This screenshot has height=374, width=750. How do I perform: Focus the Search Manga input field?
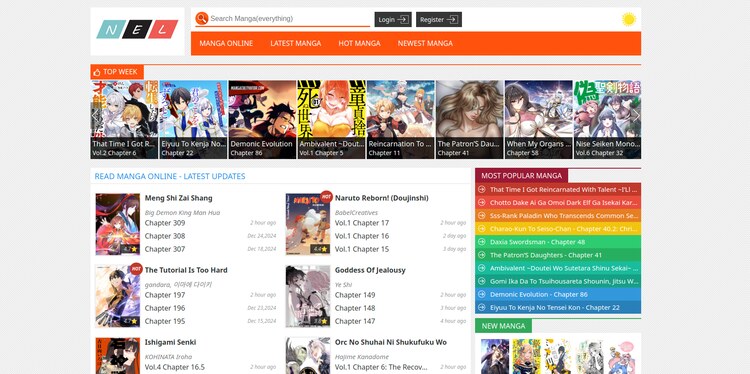289,19
